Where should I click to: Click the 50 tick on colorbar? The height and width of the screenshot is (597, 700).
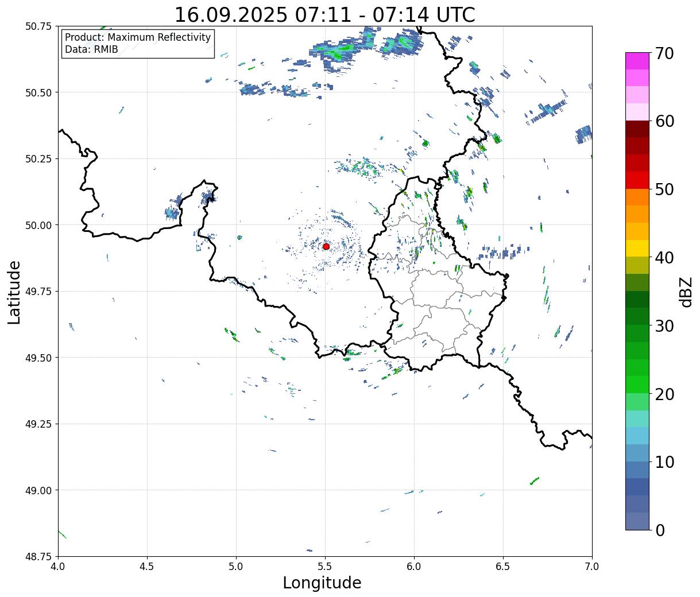(x=664, y=189)
